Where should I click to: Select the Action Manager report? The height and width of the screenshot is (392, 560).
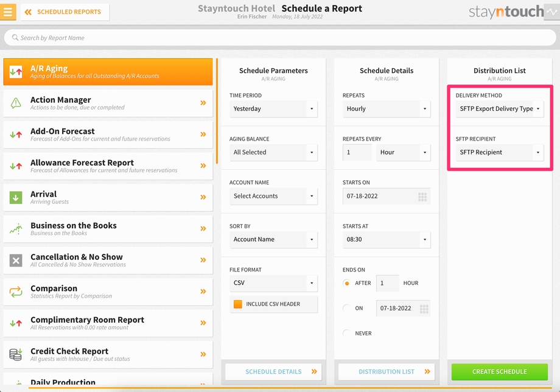[108, 103]
